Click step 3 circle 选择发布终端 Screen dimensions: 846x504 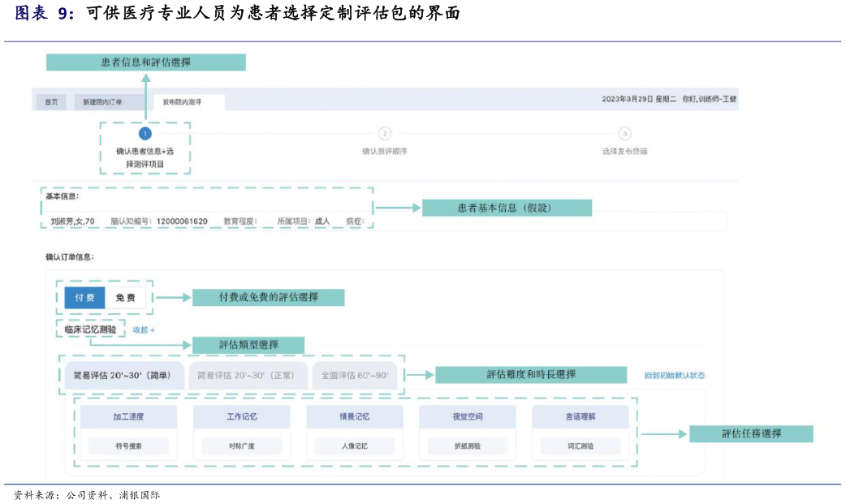click(x=624, y=134)
